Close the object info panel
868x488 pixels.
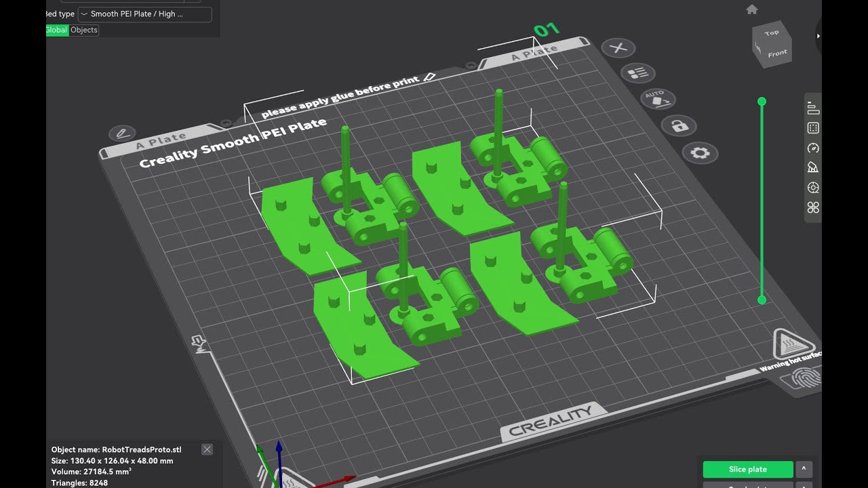pyautogui.click(x=207, y=449)
